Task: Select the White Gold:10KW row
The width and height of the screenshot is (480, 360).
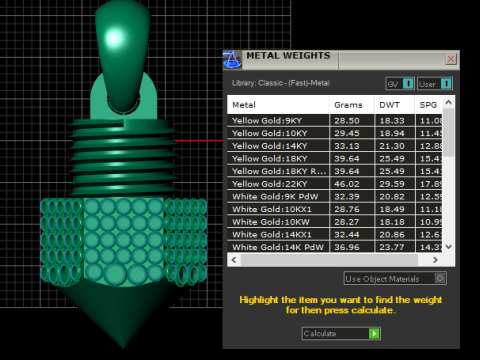Action: point(335,222)
